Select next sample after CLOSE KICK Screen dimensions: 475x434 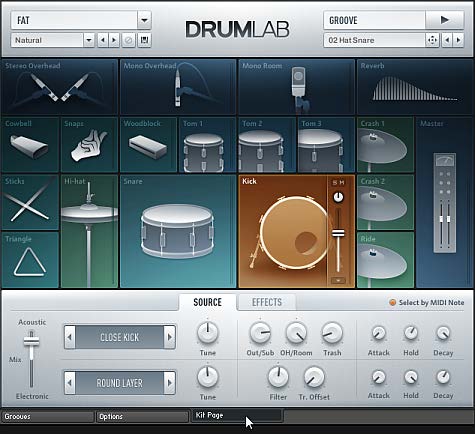[169, 337]
